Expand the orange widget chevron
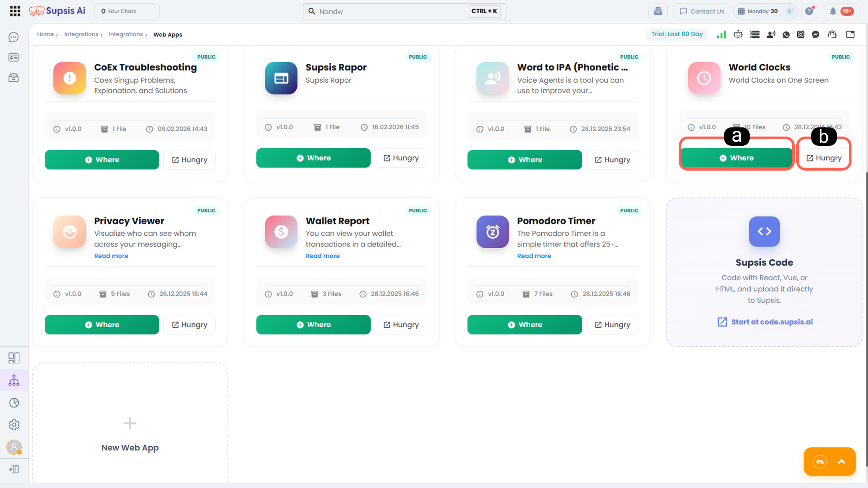 (842, 462)
